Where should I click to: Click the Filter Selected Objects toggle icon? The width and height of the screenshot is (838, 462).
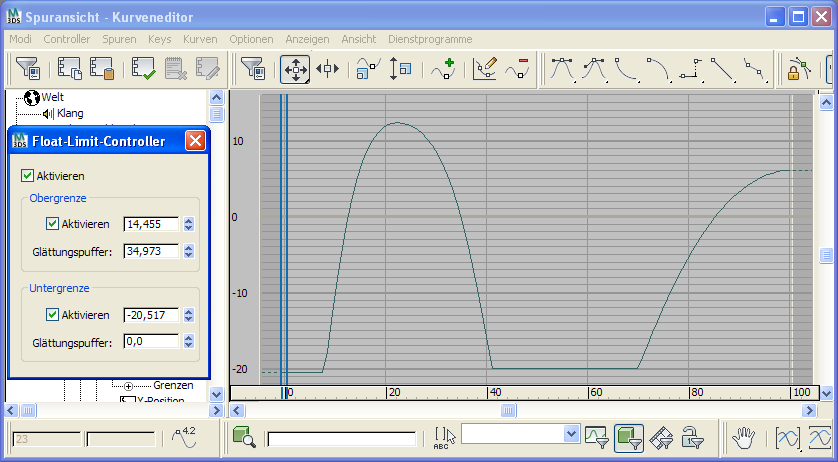point(629,438)
